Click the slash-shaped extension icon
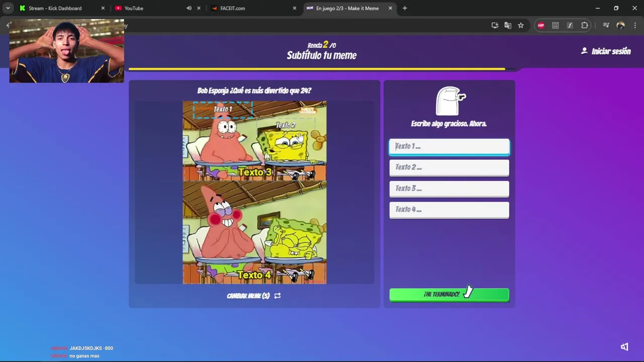Viewport: 644px width, 362px height. 570,25
